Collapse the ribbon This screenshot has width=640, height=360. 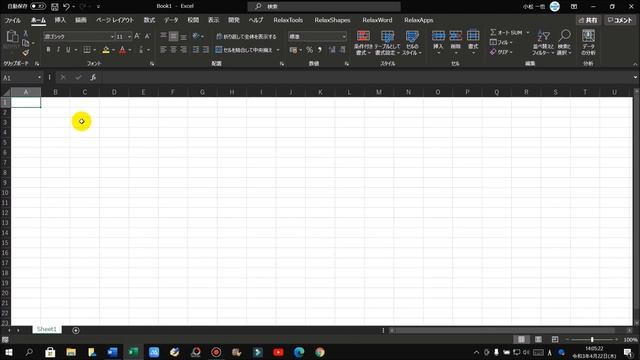pos(635,64)
